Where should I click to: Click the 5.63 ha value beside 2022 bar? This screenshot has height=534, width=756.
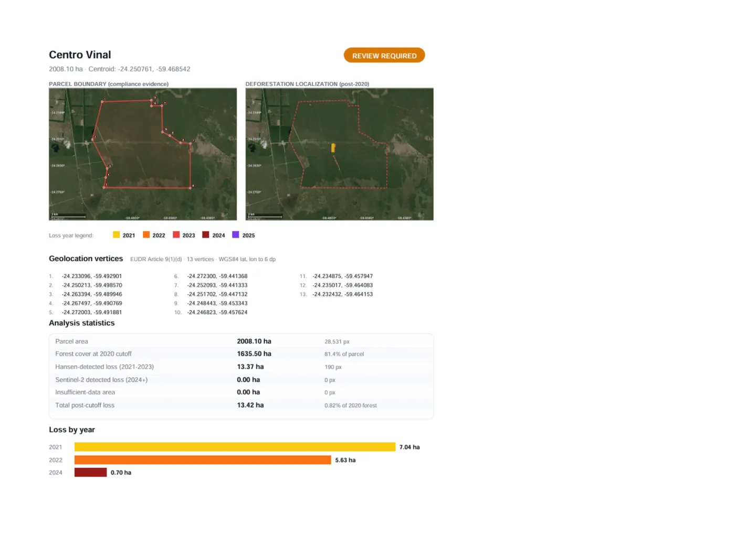coord(345,460)
